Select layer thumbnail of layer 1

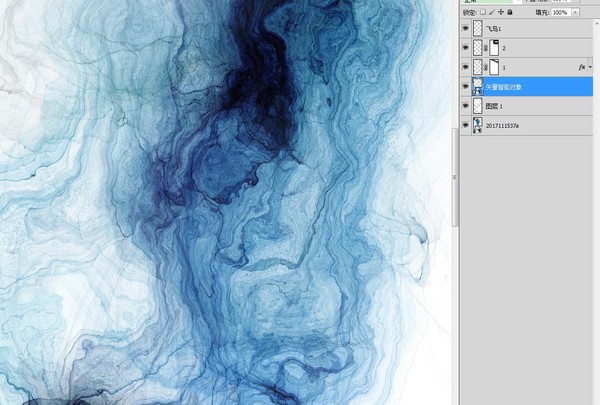point(478,67)
